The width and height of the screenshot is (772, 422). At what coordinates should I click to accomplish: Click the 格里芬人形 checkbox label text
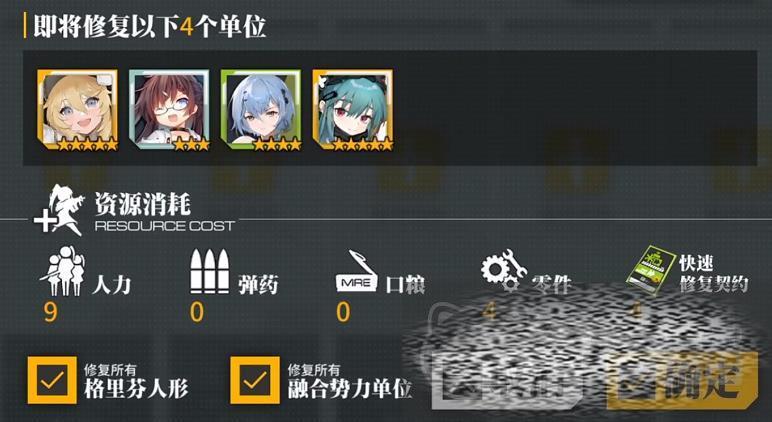[136, 389]
